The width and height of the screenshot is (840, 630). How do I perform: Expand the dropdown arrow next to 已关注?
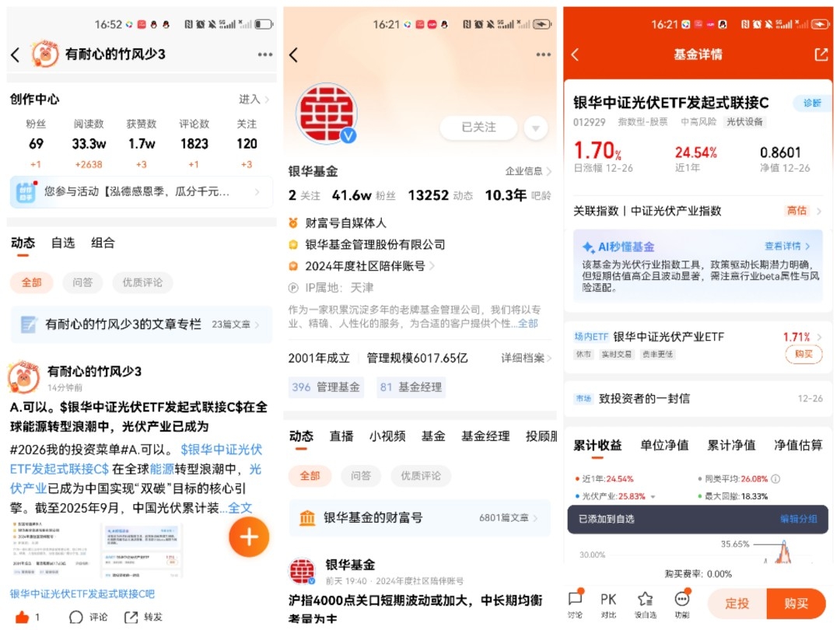(x=535, y=128)
